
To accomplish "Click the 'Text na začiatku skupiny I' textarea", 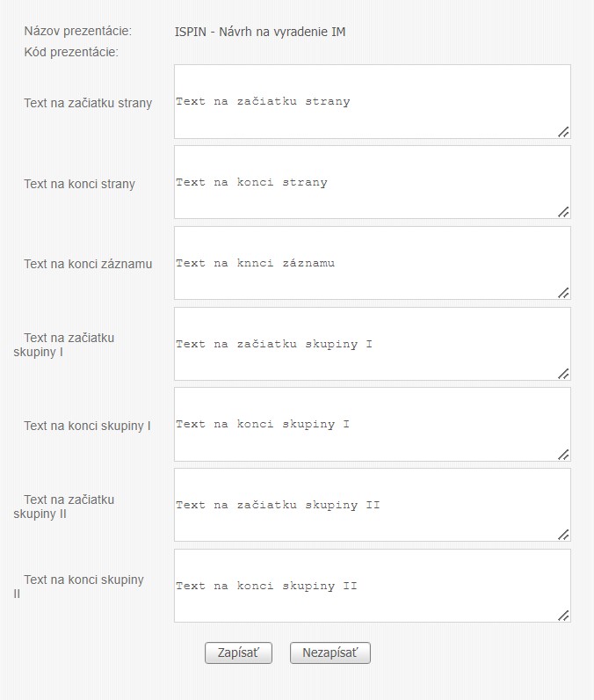I will (x=372, y=344).
